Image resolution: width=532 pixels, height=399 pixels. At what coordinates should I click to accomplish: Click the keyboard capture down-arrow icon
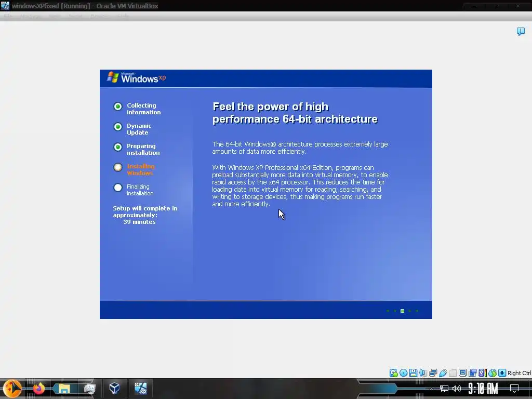(x=502, y=373)
